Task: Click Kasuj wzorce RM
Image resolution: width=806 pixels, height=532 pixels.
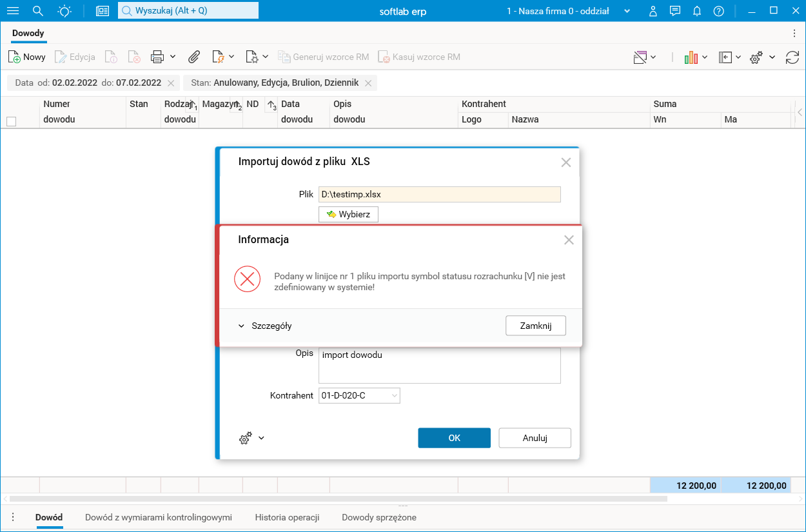Action: coord(419,57)
